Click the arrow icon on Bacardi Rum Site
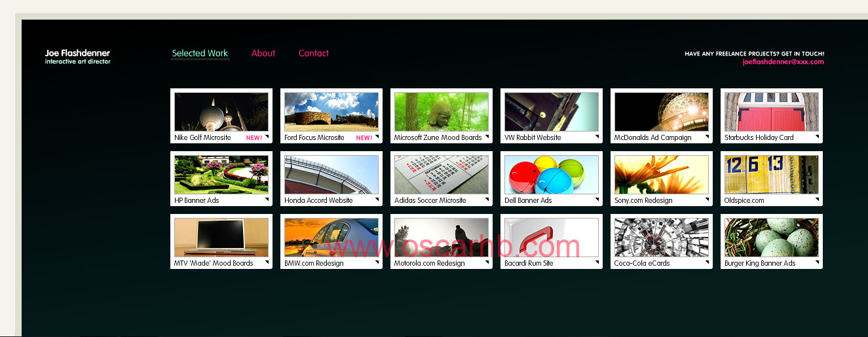868x337 pixels. (x=597, y=262)
